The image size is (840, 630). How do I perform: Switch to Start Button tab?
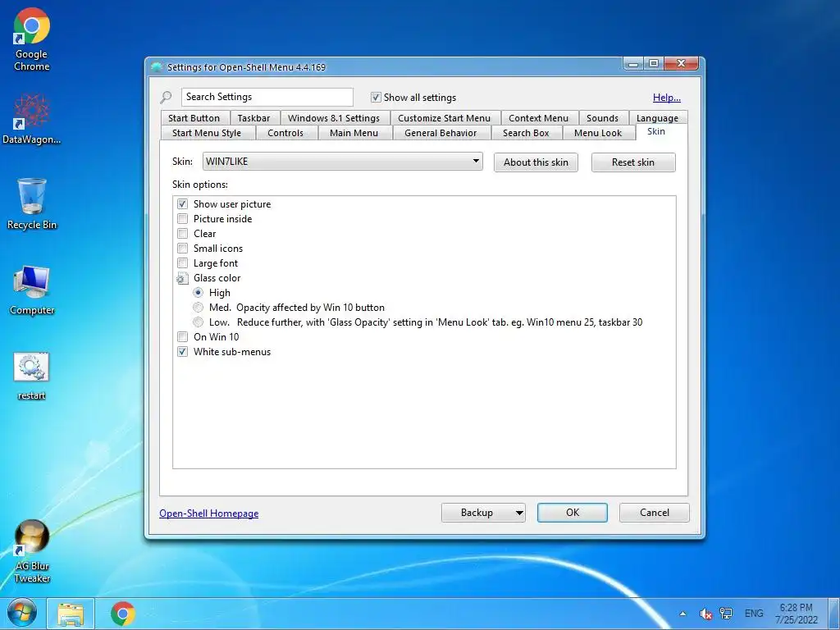tap(194, 118)
